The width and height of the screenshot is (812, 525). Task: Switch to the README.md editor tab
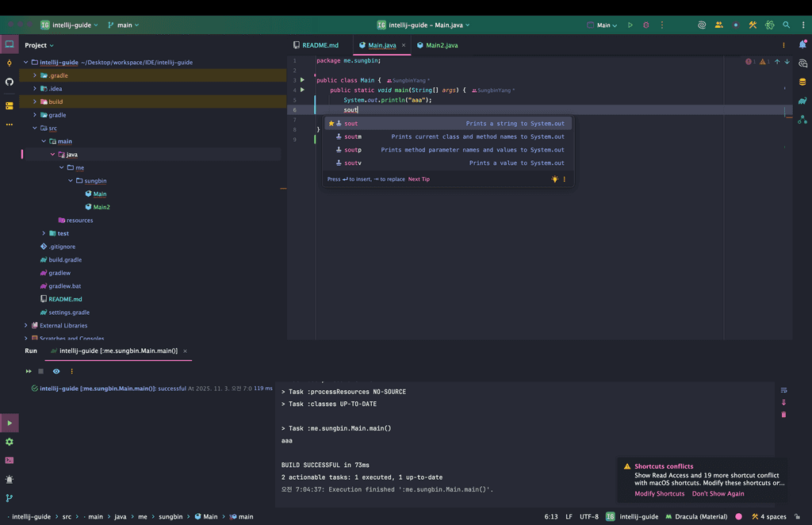point(320,45)
